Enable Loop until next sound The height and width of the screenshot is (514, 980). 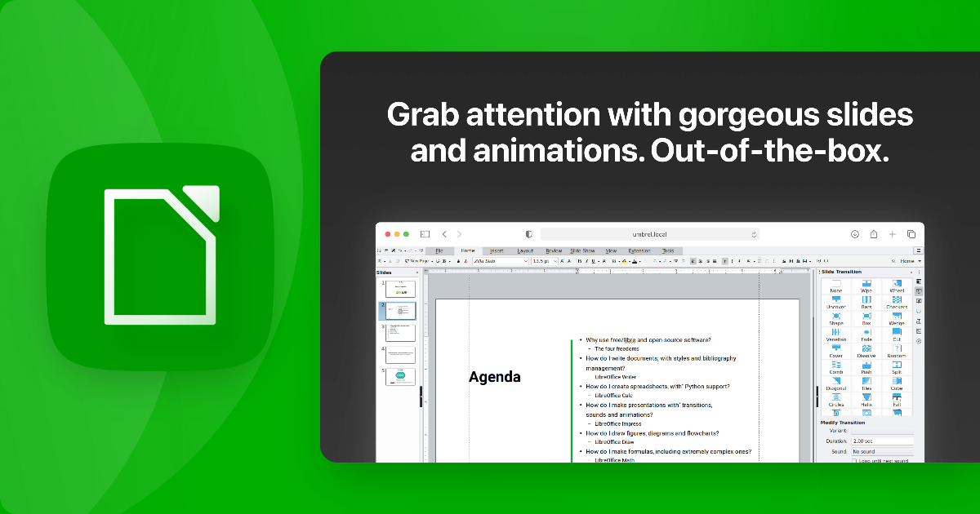pyautogui.click(x=855, y=459)
